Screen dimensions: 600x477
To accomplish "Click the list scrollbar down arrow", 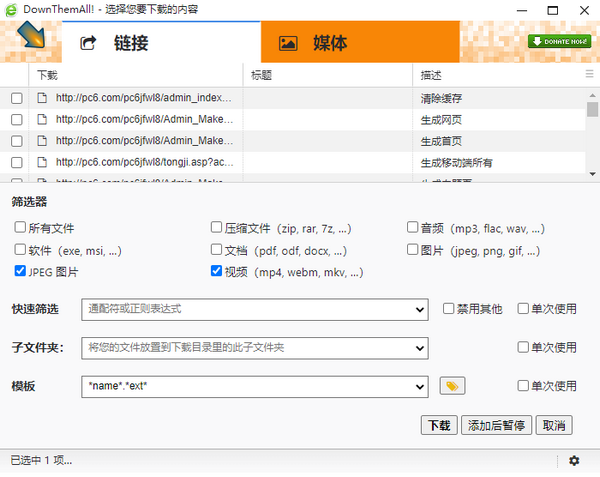I will tap(592, 174).
